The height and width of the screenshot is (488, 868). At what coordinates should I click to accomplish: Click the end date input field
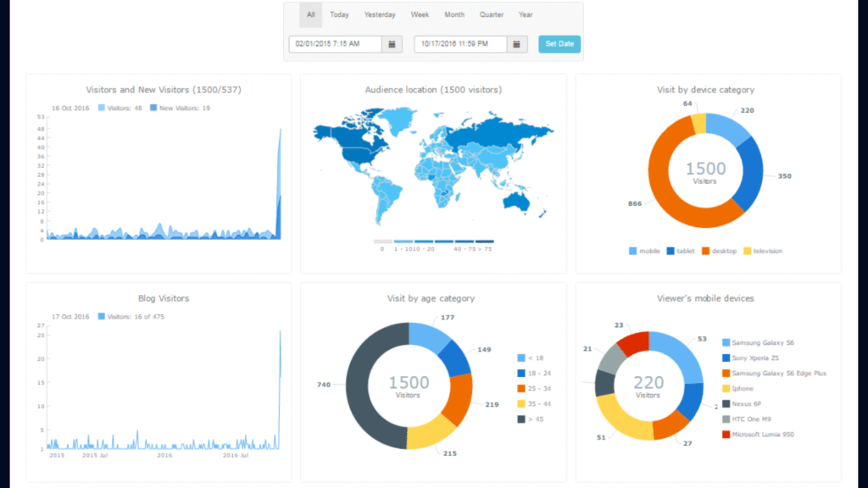pyautogui.click(x=460, y=44)
